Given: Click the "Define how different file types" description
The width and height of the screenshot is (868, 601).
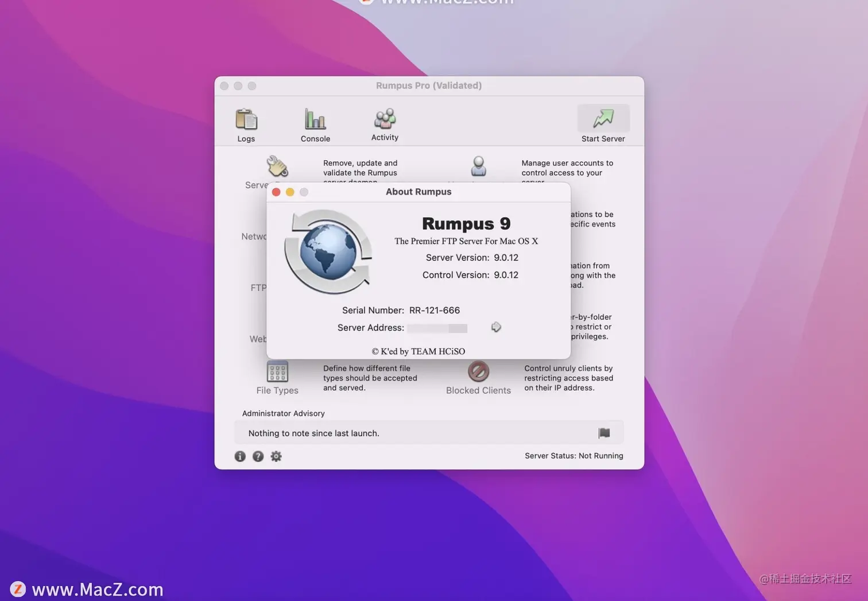Looking at the screenshot, I should [x=370, y=378].
